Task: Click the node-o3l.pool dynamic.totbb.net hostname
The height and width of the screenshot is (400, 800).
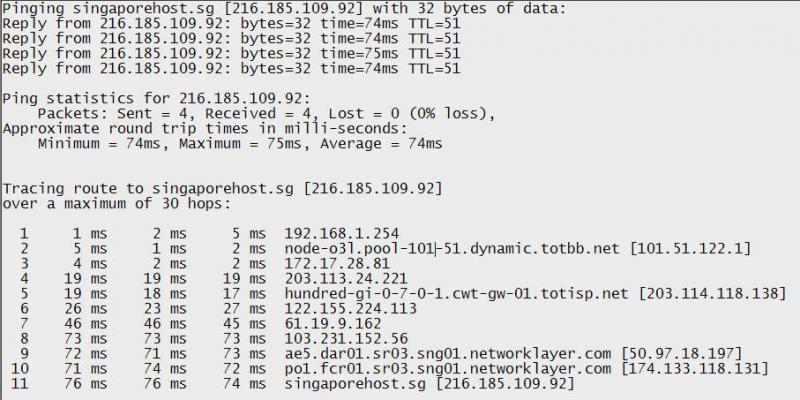Action: click(452, 249)
